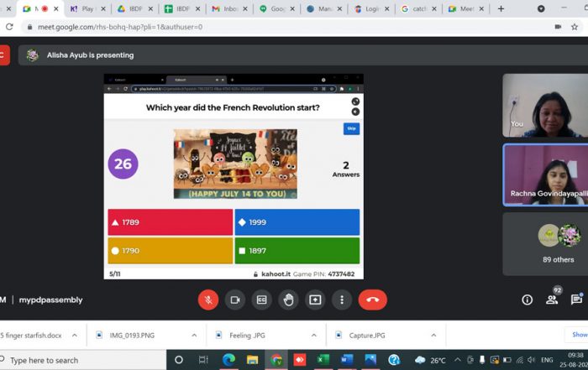
Task: Turn on captions with the CC button
Action: pos(262,300)
